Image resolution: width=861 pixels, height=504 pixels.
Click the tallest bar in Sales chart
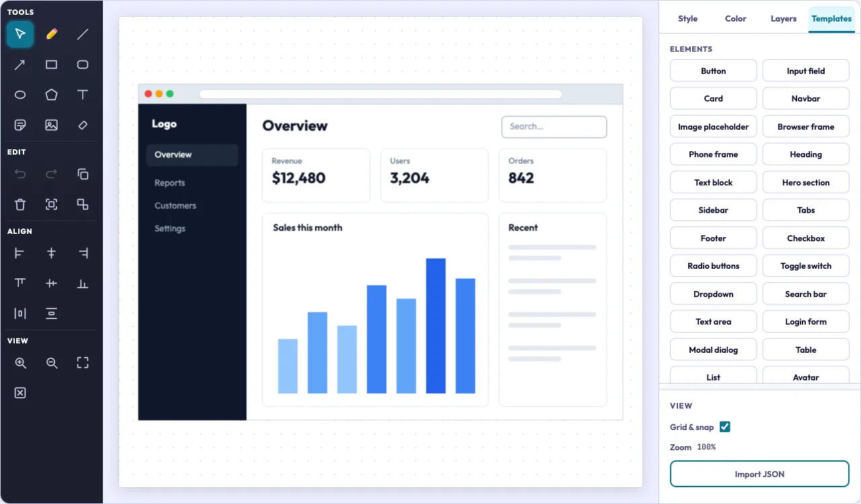click(436, 326)
